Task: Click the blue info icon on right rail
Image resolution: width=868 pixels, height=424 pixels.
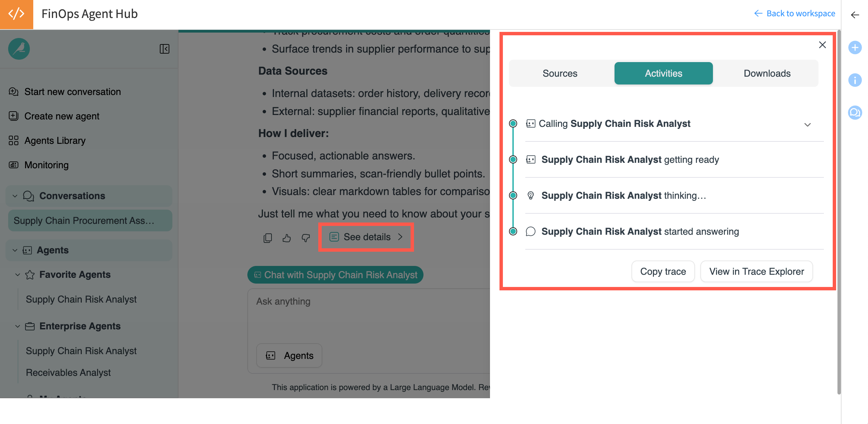Action: pyautogui.click(x=855, y=80)
